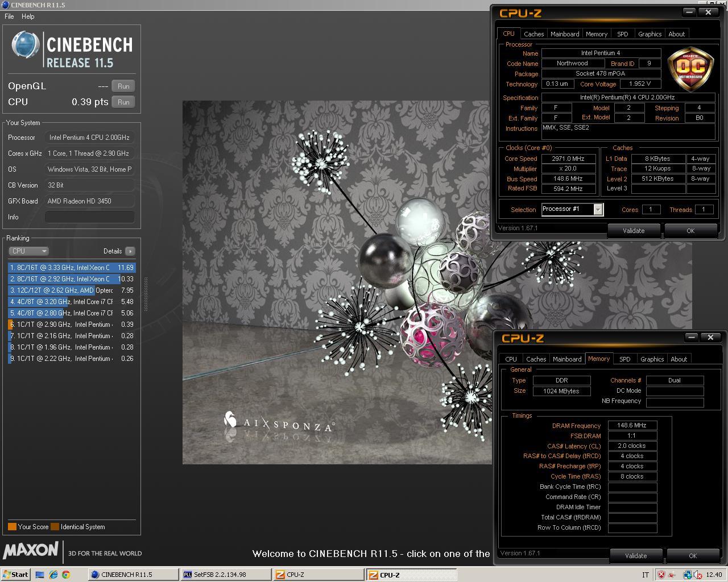Close the upper CPU-Z window
This screenshot has height=582, width=728.
[x=709, y=12]
